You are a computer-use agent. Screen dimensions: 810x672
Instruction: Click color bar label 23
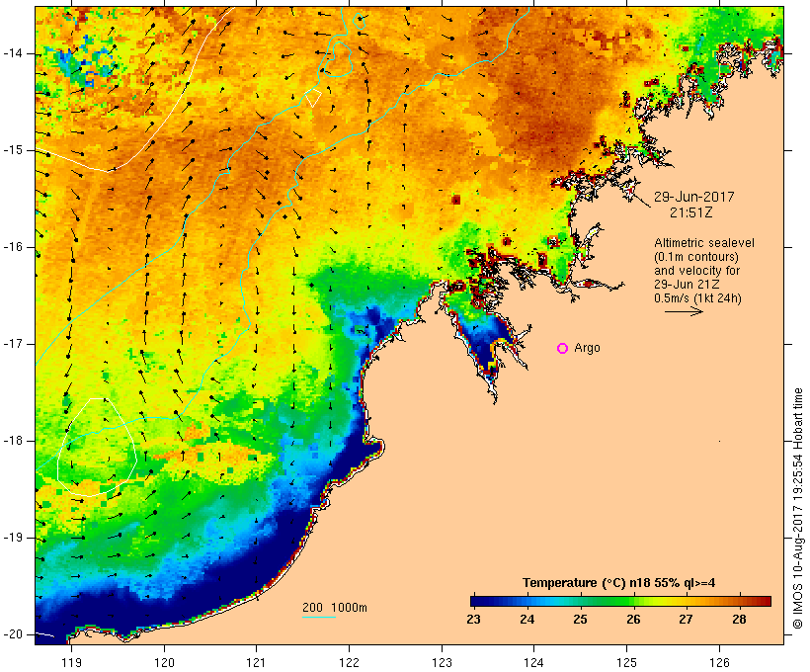[474, 620]
